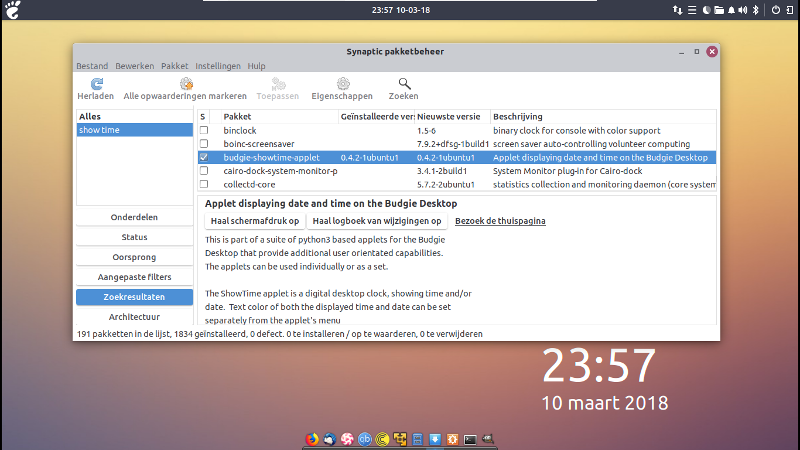Open the blue file cabinet dock icon

pos(417,439)
